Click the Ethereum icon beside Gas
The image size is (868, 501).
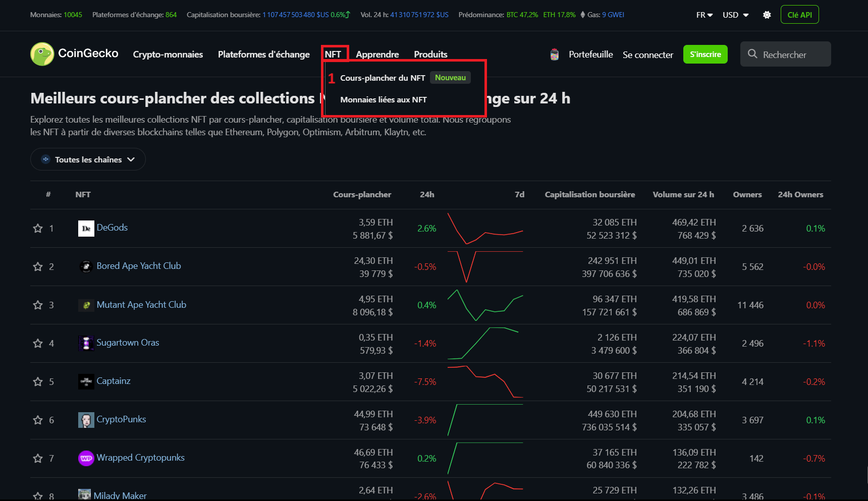tap(583, 15)
